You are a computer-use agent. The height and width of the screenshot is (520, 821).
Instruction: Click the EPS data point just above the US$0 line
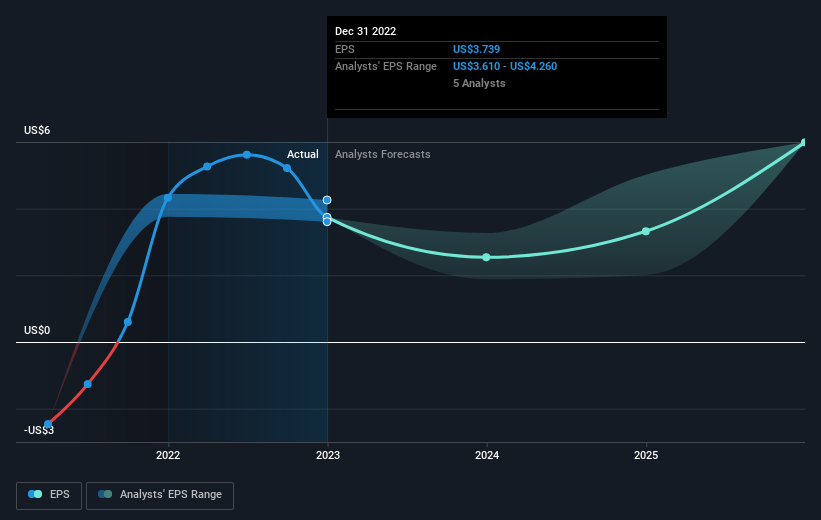coord(128,322)
